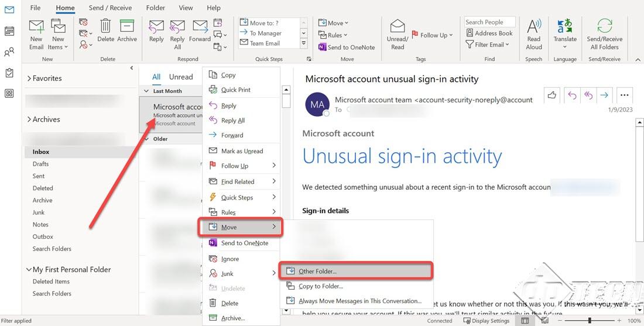Open Calendar from left navigation bar
The image size is (644, 326).
pyautogui.click(x=9, y=31)
